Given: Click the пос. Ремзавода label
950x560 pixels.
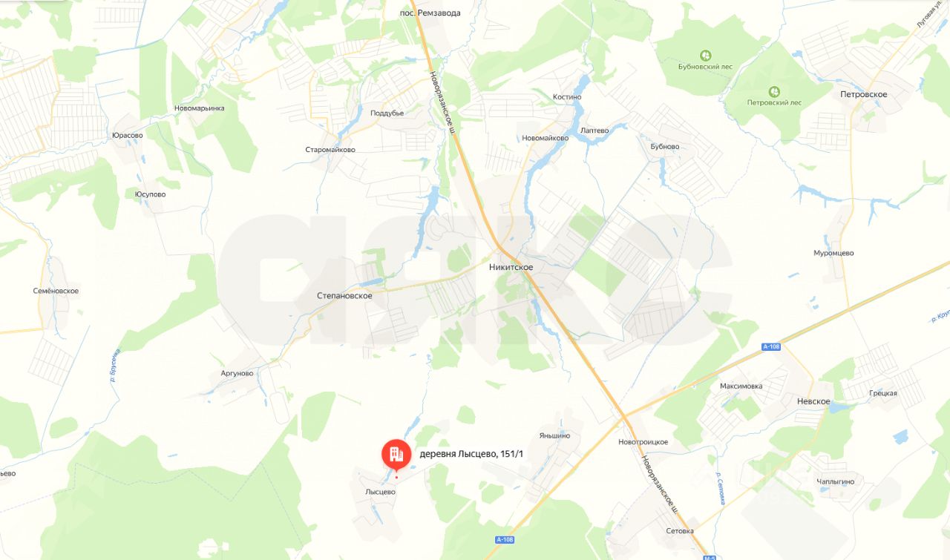Looking at the screenshot, I should pos(425,13).
